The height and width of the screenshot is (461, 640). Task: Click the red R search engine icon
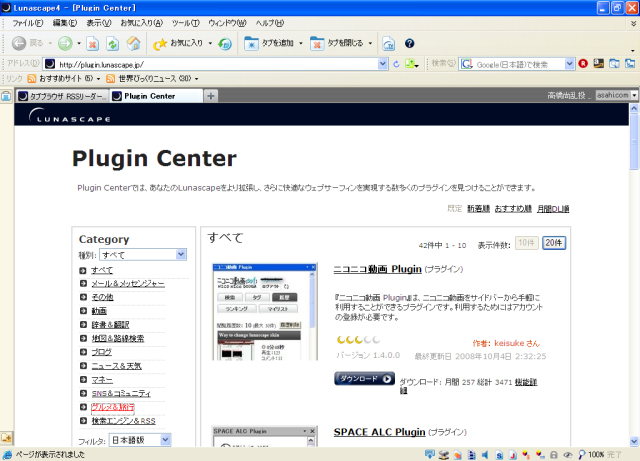[583, 64]
